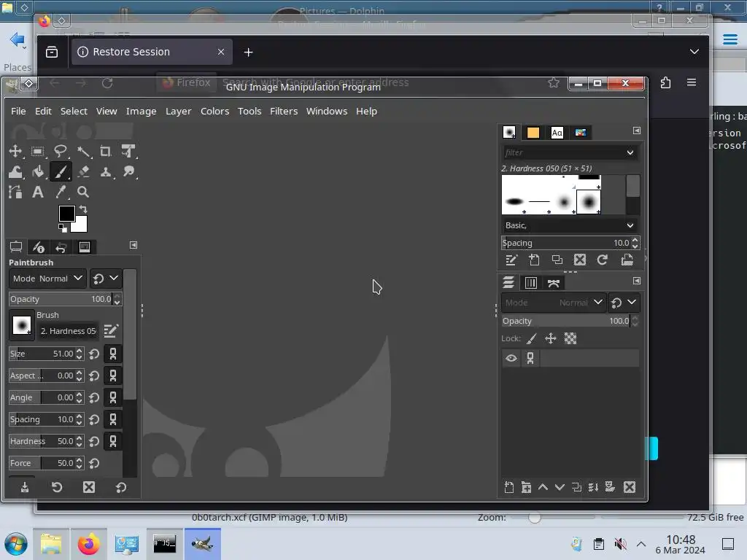The width and height of the screenshot is (747, 560).
Task: Click the brush preview thumbnail in tool options
Action: click(21, 326)
